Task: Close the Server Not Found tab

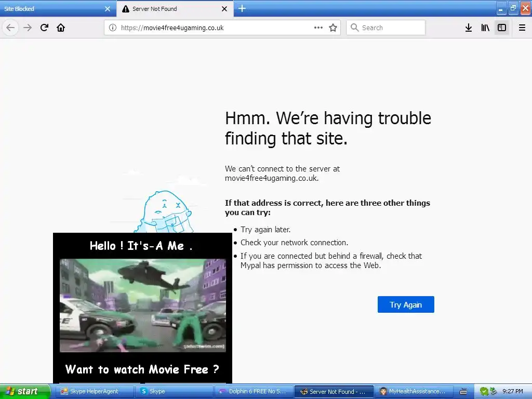Action: [x=224, y=9]
